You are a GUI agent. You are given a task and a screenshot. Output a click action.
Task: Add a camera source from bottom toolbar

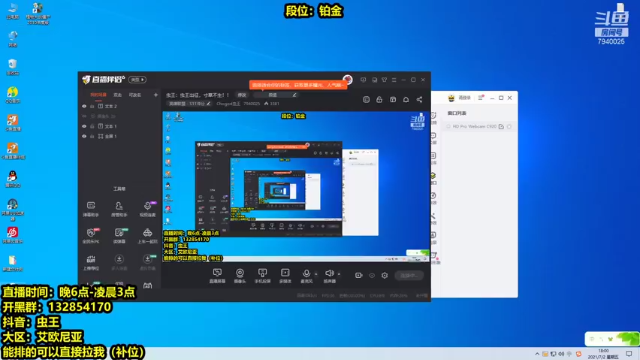(x=240, y=276)
